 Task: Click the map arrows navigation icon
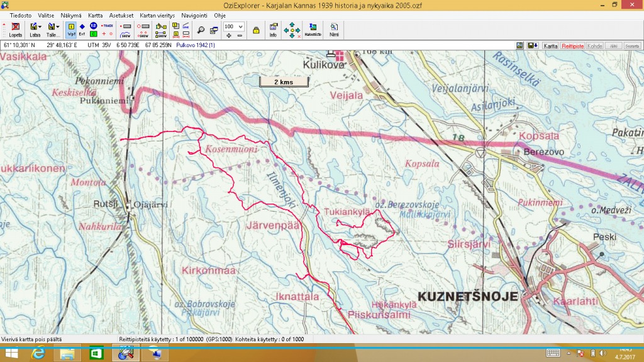click(x=291, y=30)
